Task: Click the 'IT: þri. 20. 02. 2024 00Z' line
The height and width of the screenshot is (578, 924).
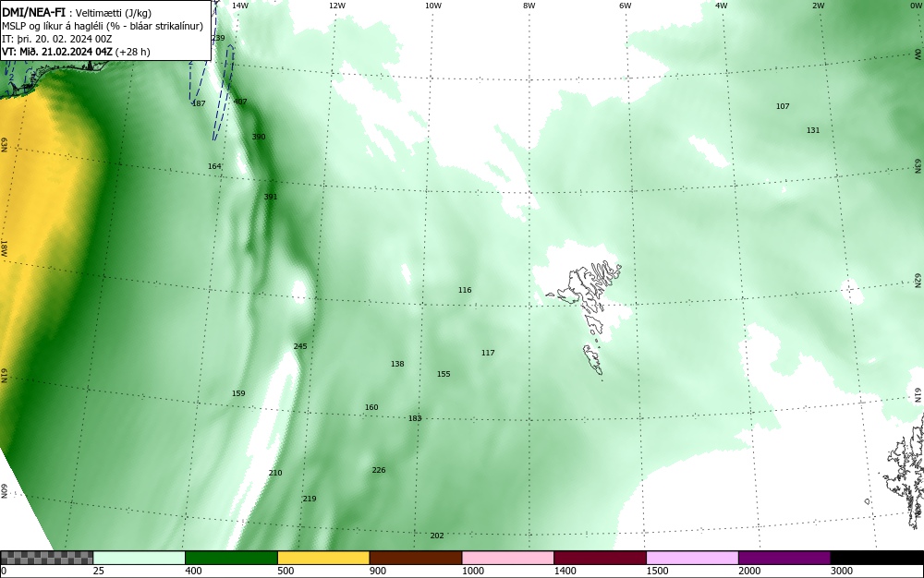Action: coord(56,39)
